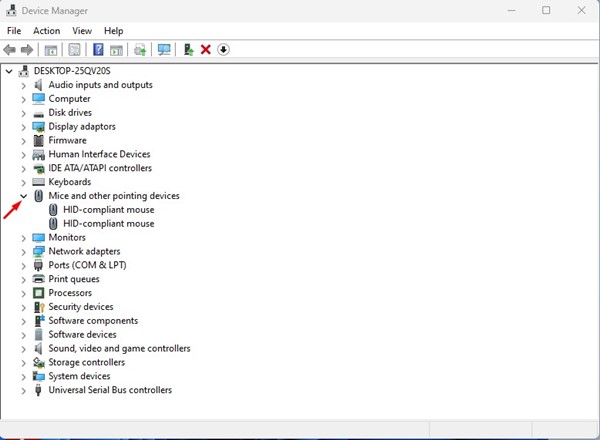Screen dimensions: 600x440
Task: Select the IDE ATA/ATAPI controllers label
Action: pos(100,168)
